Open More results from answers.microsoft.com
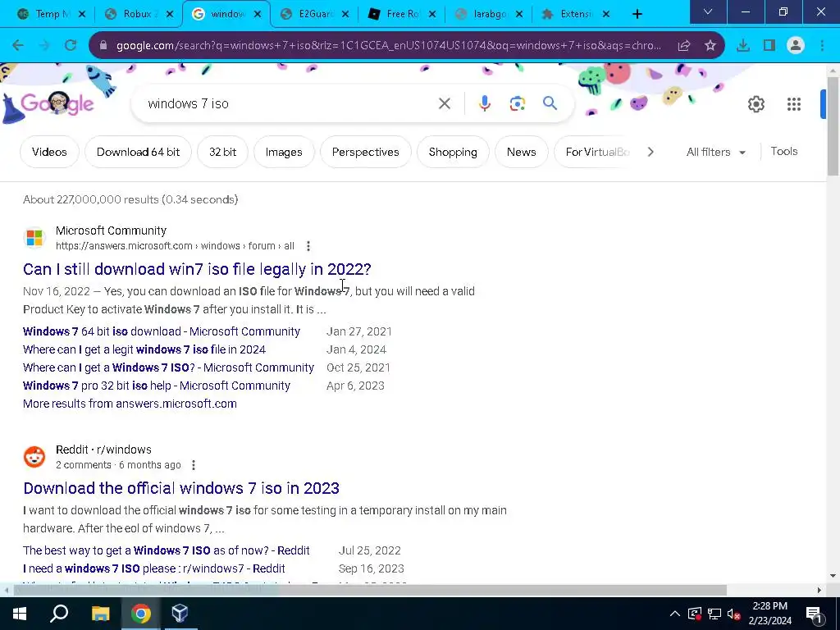This screenshot has width=840, height=630. coord(130,404)
